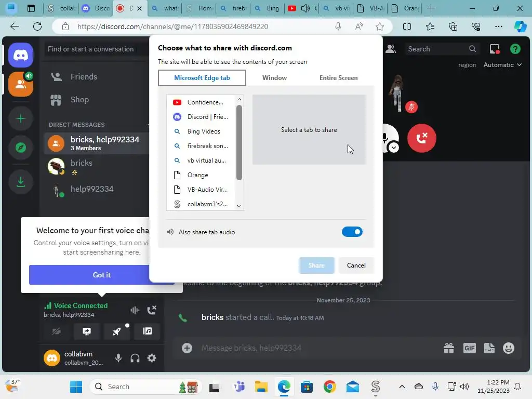The image size is (532, 399).
Task: Click the plus attachment button in chat
Action: (x=187, y=348)
